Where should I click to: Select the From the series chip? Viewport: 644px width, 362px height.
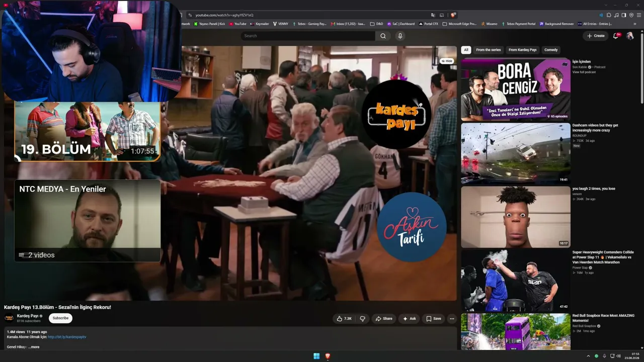click(489, 50)
